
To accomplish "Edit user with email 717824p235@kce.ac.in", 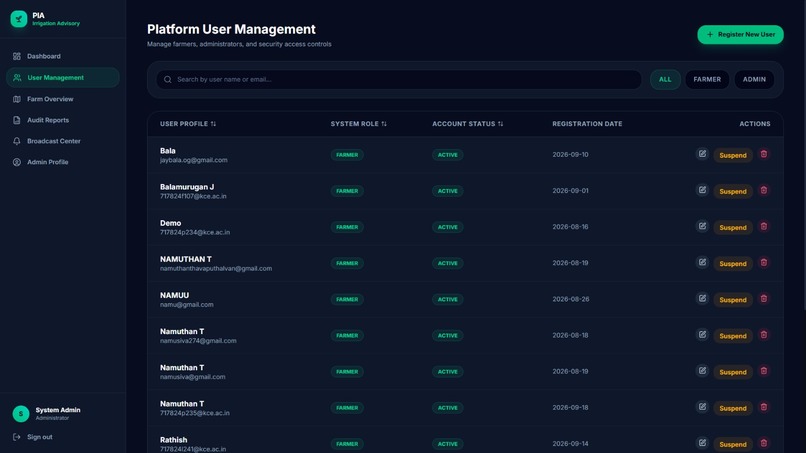I will click(x=702, y=407).
